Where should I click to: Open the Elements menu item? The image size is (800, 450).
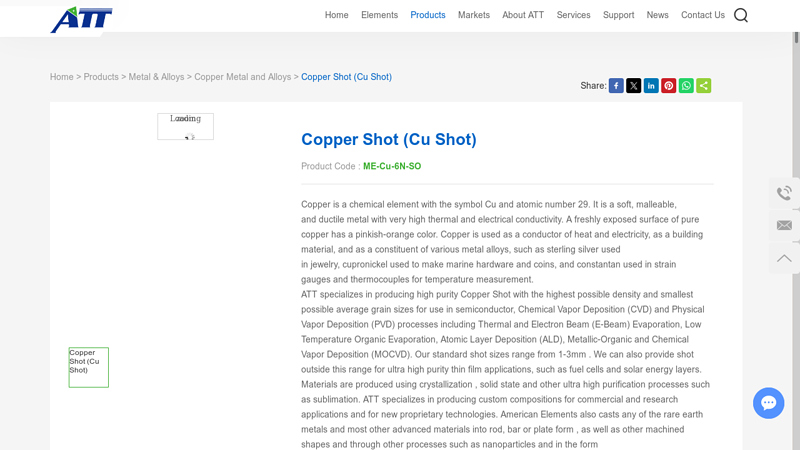click(x=380, y=15)
